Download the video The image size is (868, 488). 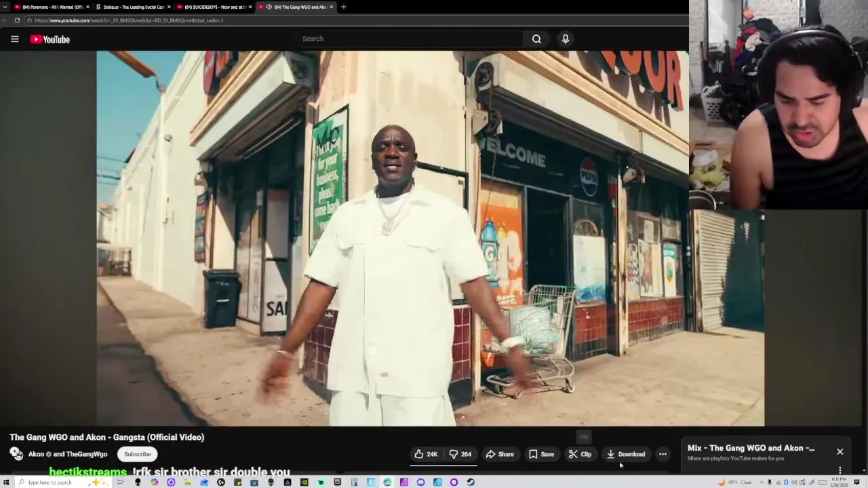[x=625, y=454]
